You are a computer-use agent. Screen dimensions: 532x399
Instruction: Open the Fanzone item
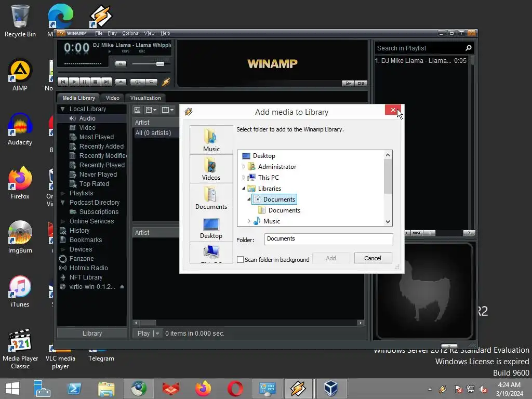click(82, 259)
